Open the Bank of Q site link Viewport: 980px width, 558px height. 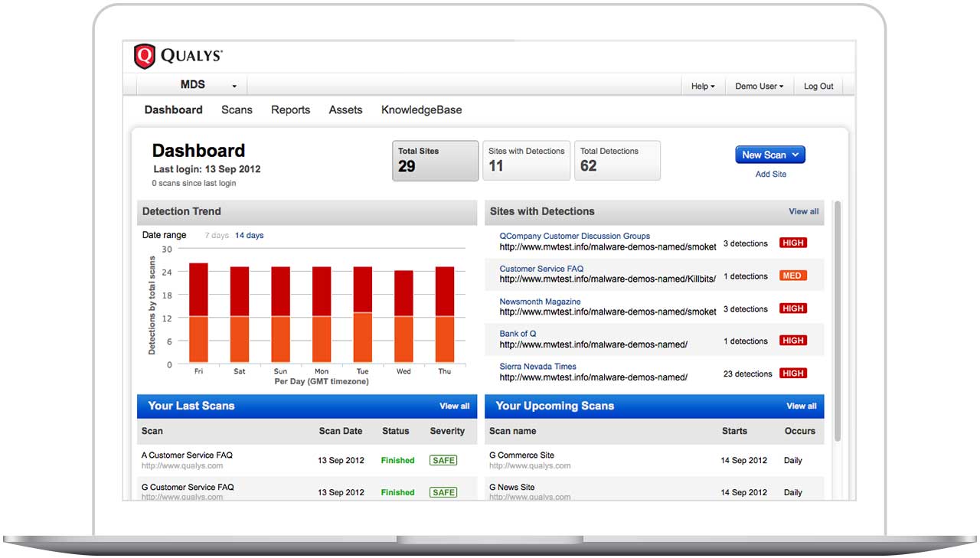pyautogui.click(x=518, y=333)
